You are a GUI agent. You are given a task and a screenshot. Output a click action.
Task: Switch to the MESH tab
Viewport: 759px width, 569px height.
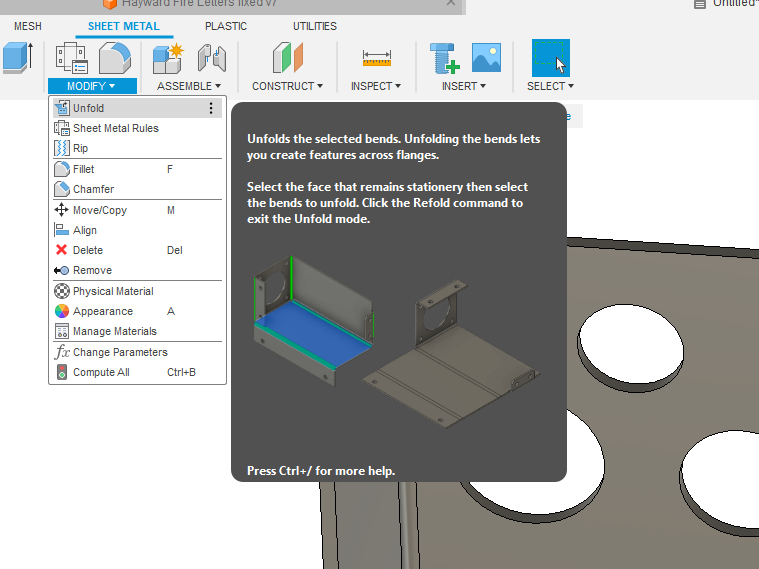point(28,26)
